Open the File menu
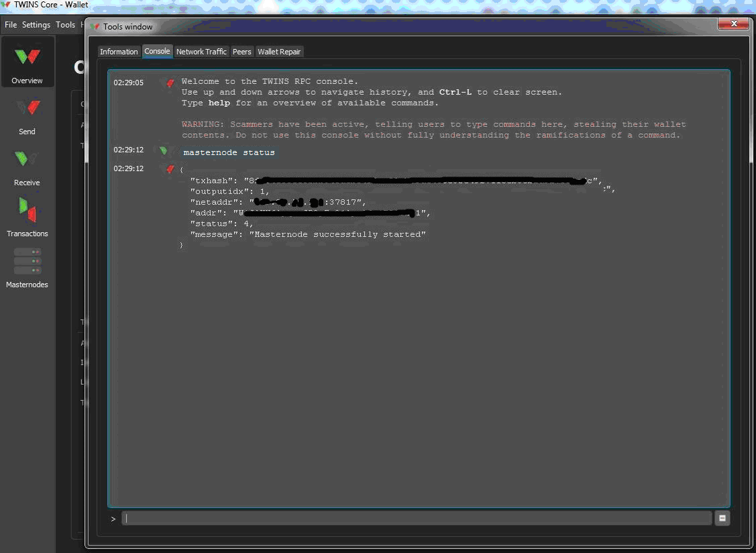 coord(11,25)
